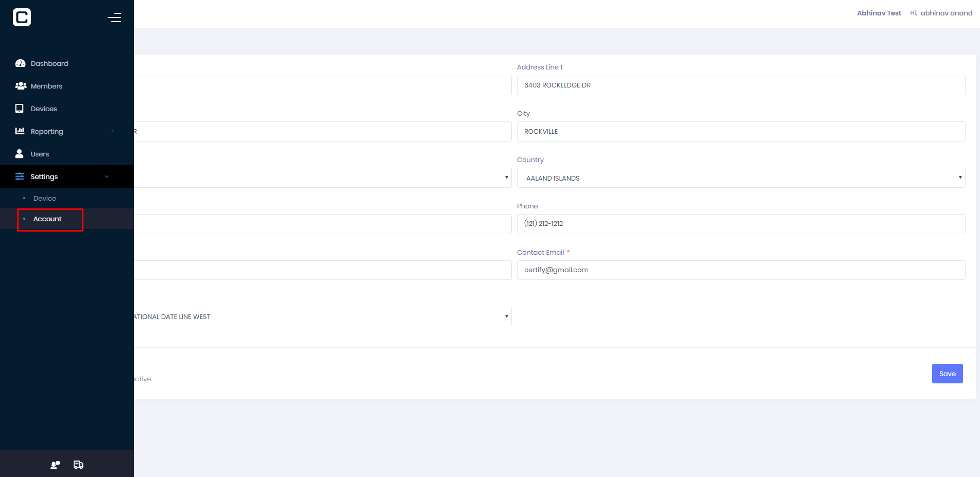
Task: Open the Dashboard gauge icon
Action: click(20, 63)
